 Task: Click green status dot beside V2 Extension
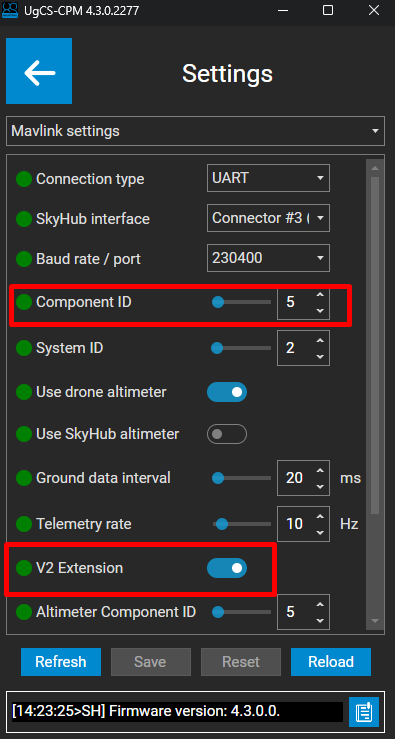(24, 568)
